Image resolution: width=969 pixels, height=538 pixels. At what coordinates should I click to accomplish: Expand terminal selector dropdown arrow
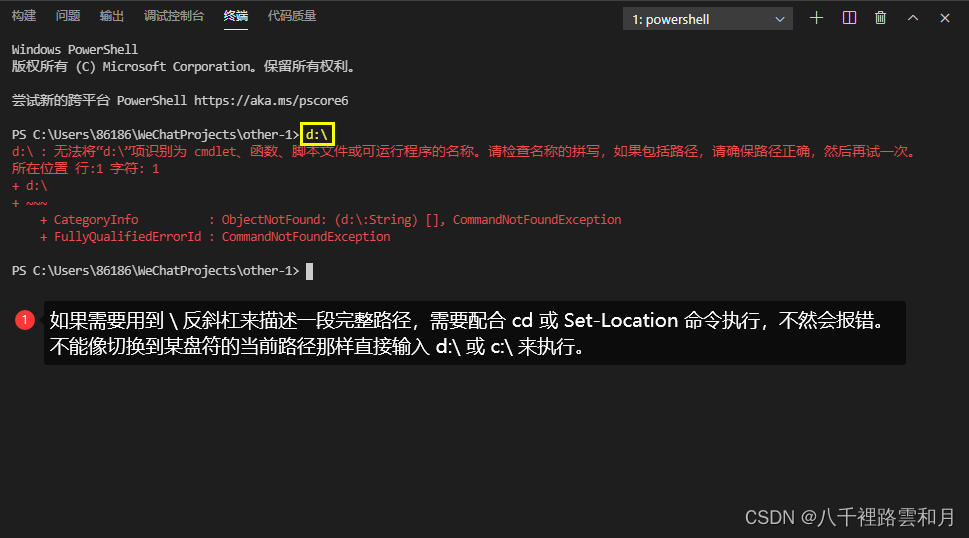click(780, 19)
